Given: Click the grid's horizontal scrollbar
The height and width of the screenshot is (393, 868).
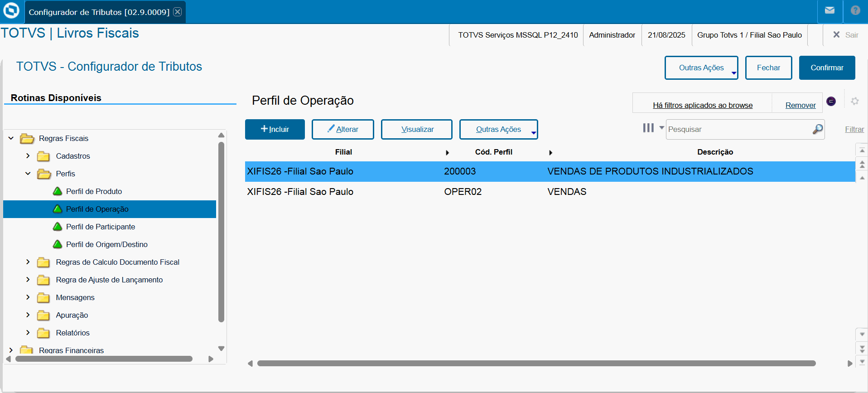Looking at the screenshot, I should point(536,364).
